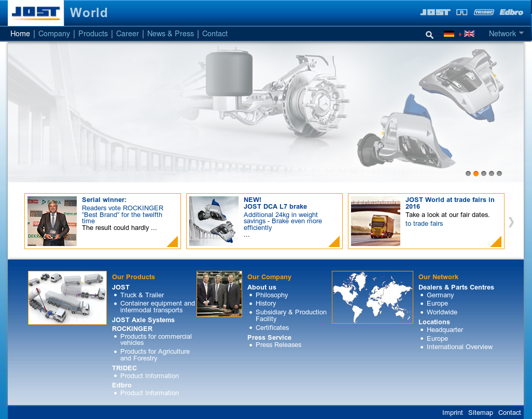Screen dimensions: 532x419
Task: Open Headquarter location link
Action: pos(445,330)
